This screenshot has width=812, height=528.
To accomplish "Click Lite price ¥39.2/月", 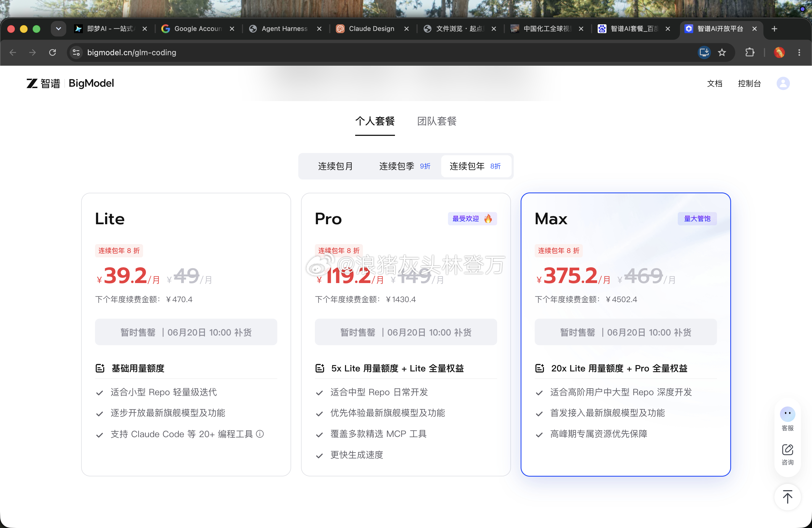I will click(x=128, y=276).
